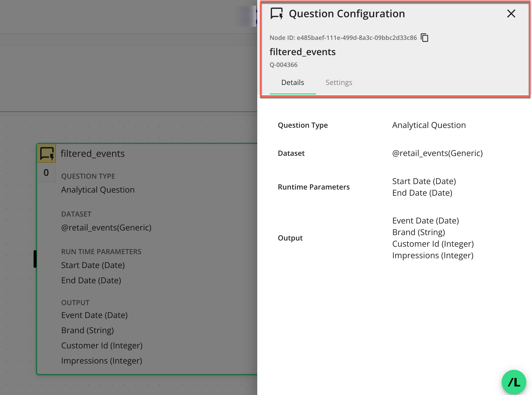Click End Date (Date) runtime parameter in panel
This screenshot has height=395, width=532.
tap(422, 193)
